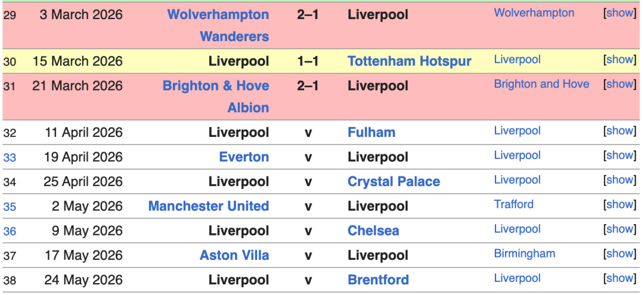Viewport: 644px width, 295px height.
Task: Open the Tottenham Hotspur team page
Action: 409,61
